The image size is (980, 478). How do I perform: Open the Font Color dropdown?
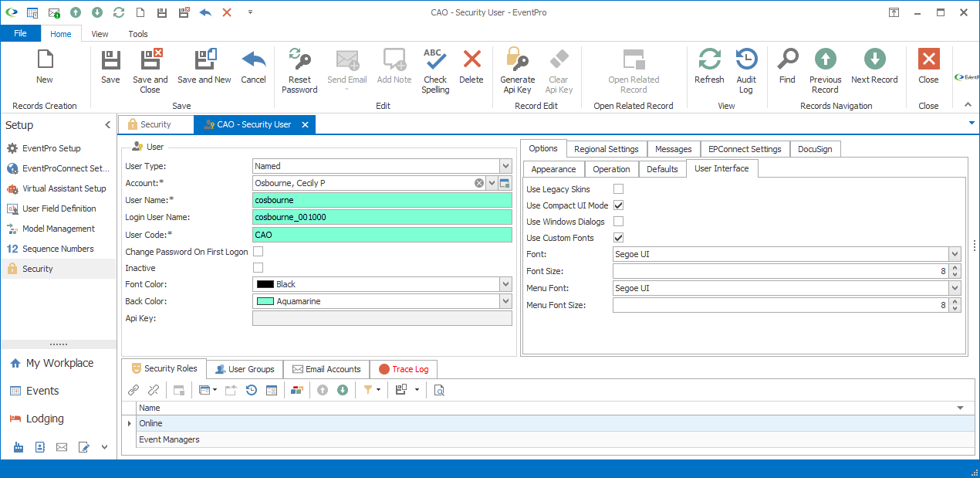coord(505,284)
